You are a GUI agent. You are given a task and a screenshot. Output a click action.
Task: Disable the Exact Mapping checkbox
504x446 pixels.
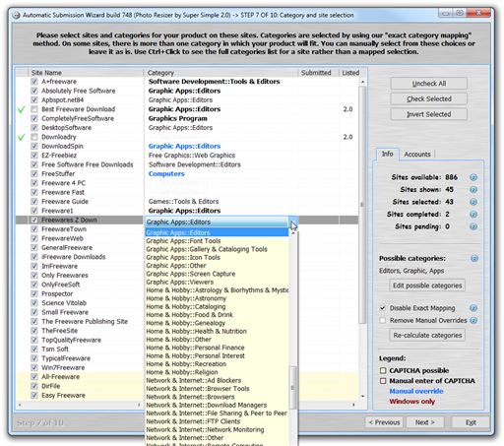coord(383,308)
